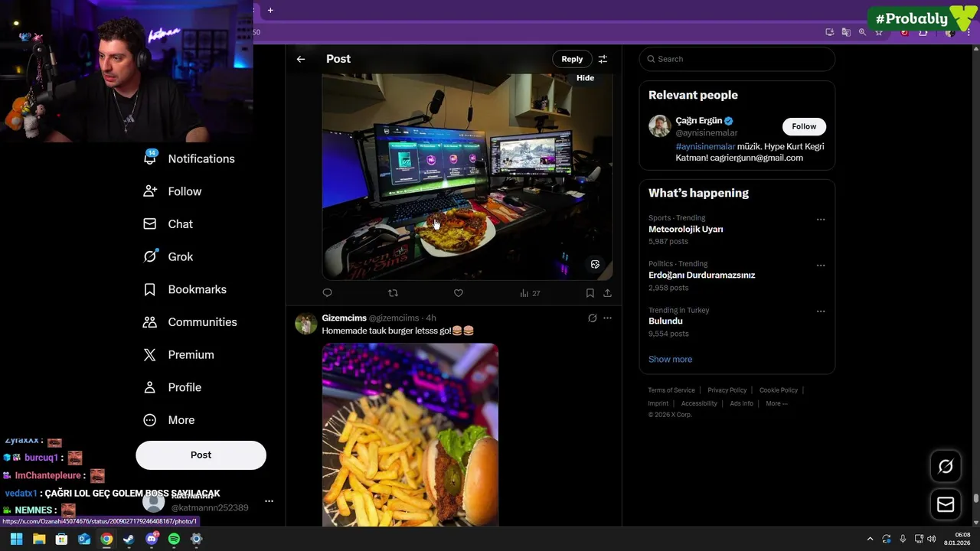Click the Reply button at top

[x=572, y=59]
